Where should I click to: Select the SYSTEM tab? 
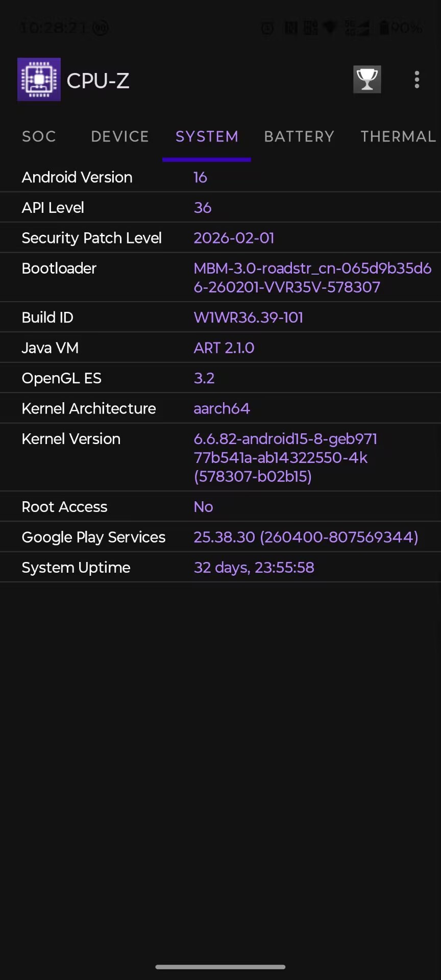(x=207, y=136)
